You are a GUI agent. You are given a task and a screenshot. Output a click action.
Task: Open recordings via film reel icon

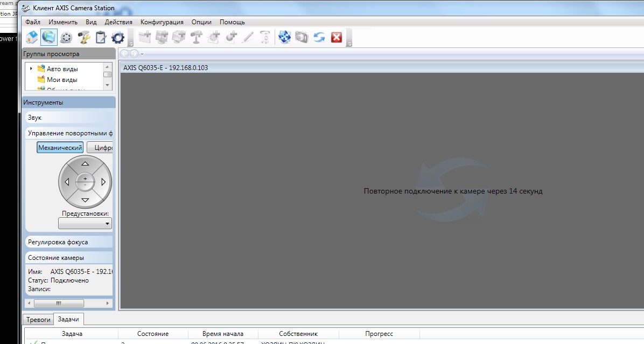pos(66,37)
